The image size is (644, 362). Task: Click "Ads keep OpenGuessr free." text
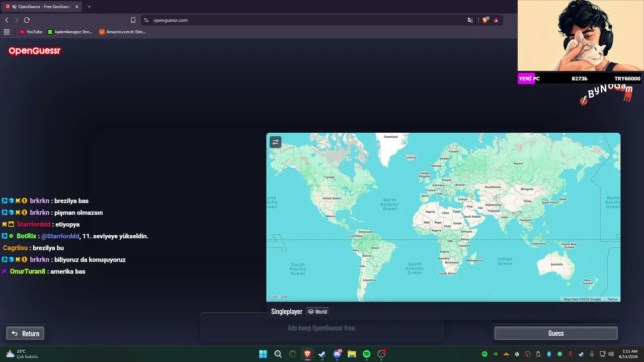coord(322,328)
